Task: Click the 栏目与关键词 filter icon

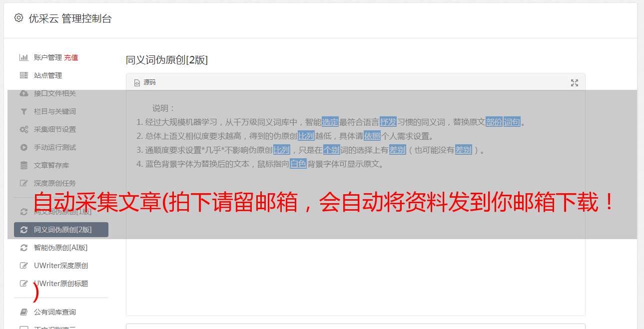Action: pos(23,111)
